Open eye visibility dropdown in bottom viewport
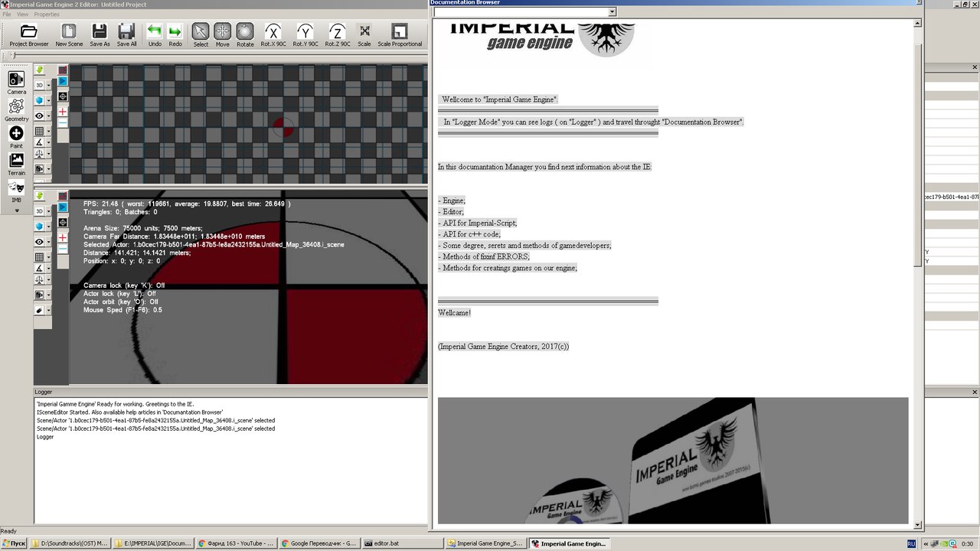The height and width of the screenshot is (551, 980). tap(48, 242)
